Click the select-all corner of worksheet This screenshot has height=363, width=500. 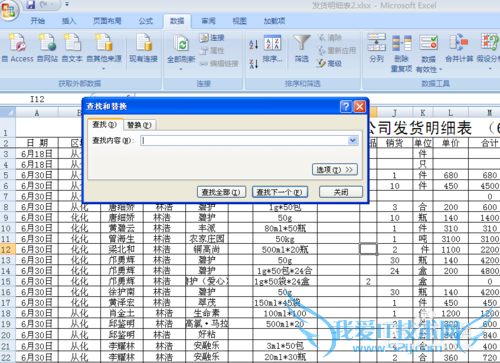[8, 112]
